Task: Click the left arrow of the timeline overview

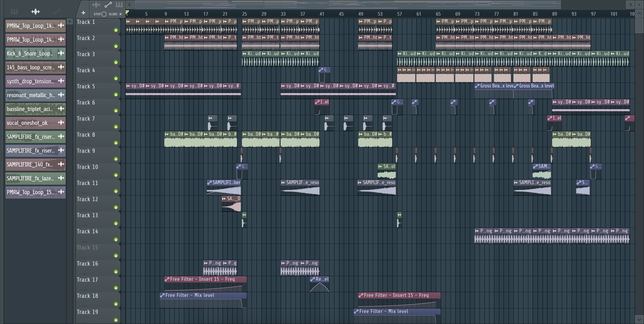Action: [129, 4]
